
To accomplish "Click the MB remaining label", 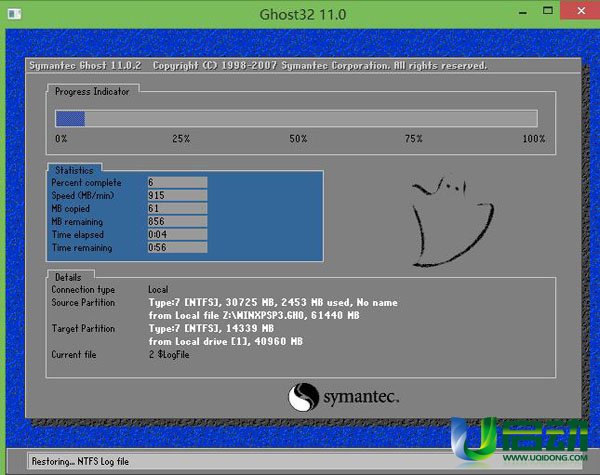I will [x=77, y=222].
